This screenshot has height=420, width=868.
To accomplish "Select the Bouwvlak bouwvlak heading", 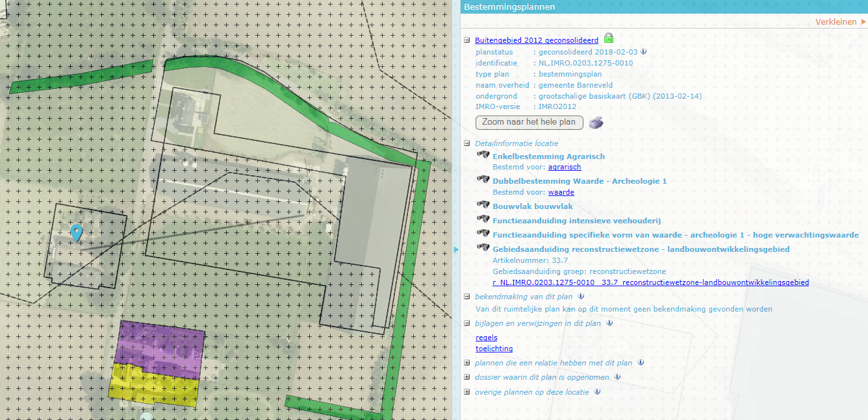I will point(533,206).
